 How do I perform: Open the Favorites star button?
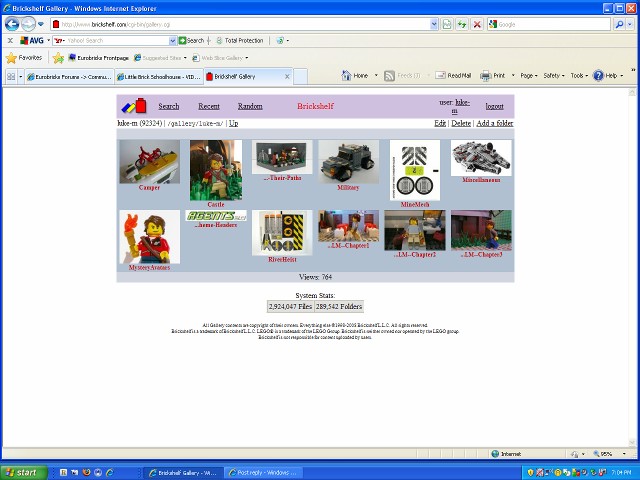point(24,58)
